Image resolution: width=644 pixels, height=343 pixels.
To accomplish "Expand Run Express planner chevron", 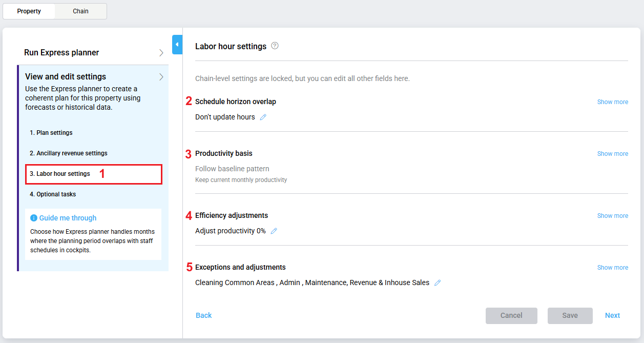I will 161,53.
